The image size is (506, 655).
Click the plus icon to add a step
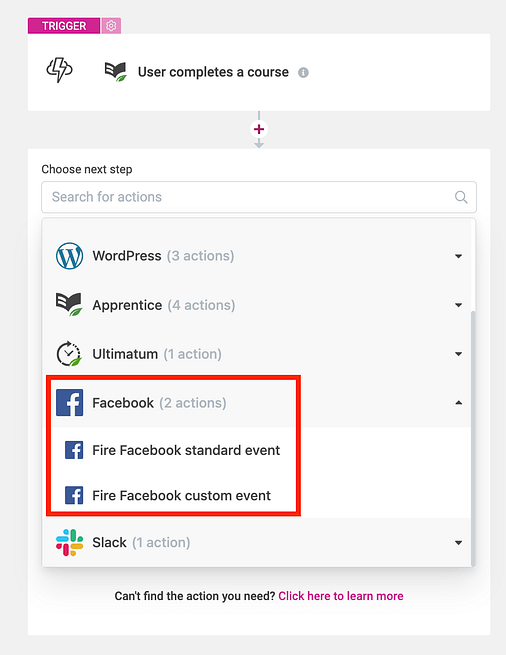click(x=259, y=129)
